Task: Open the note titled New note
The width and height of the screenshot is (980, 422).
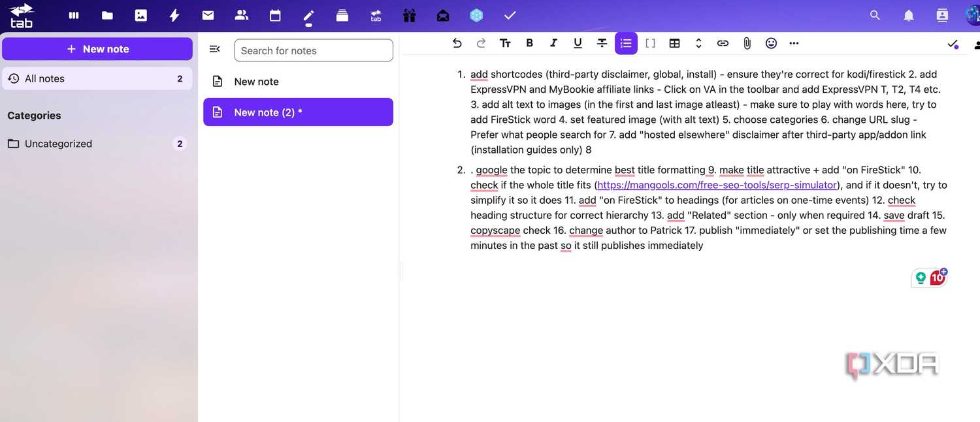Action: click(299, 82)
